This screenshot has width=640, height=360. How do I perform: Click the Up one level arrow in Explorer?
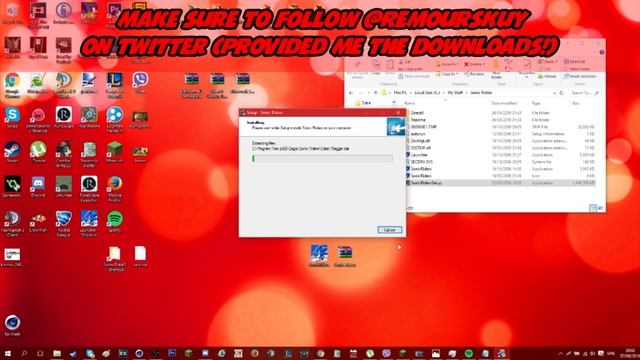tap(376, 93)
